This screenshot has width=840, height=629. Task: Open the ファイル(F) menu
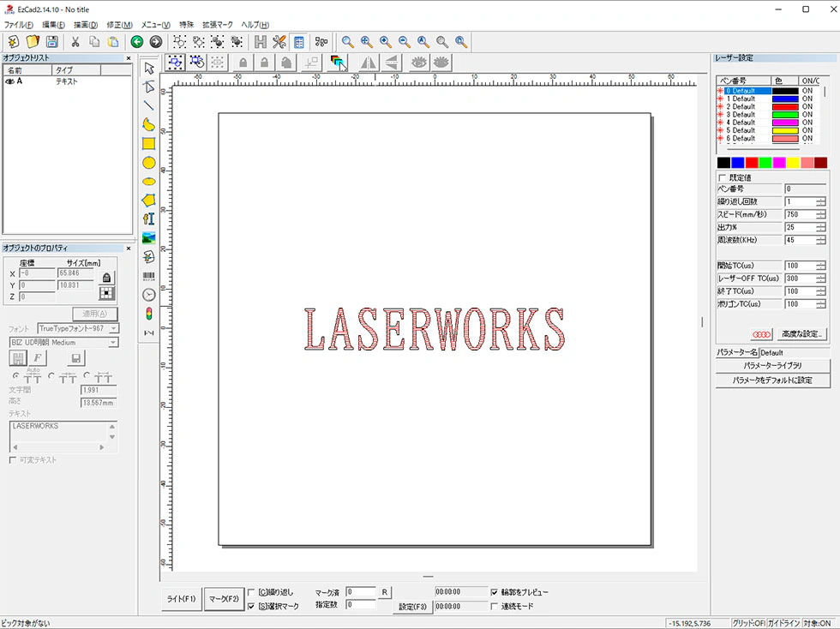[x=18, y=25]
